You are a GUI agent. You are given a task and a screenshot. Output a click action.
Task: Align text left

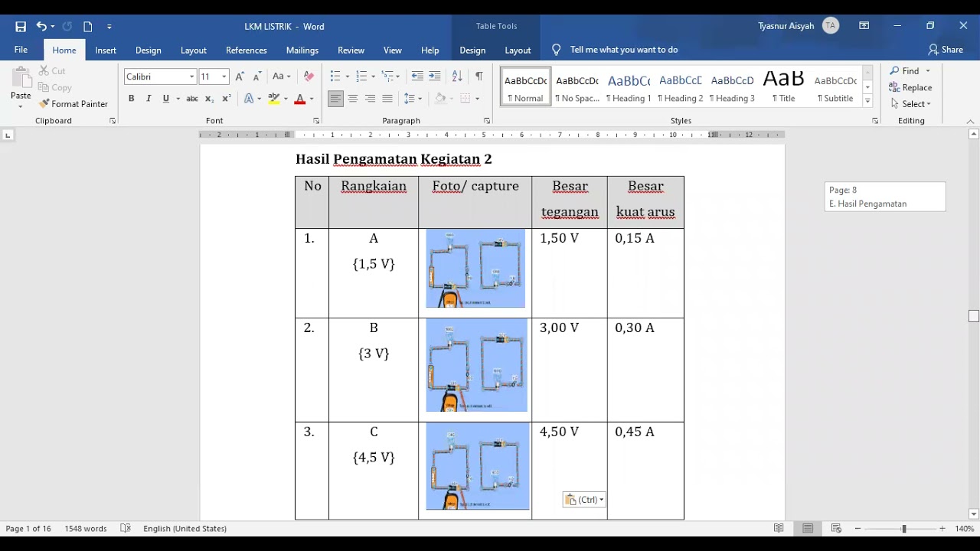tap(335, 99)
